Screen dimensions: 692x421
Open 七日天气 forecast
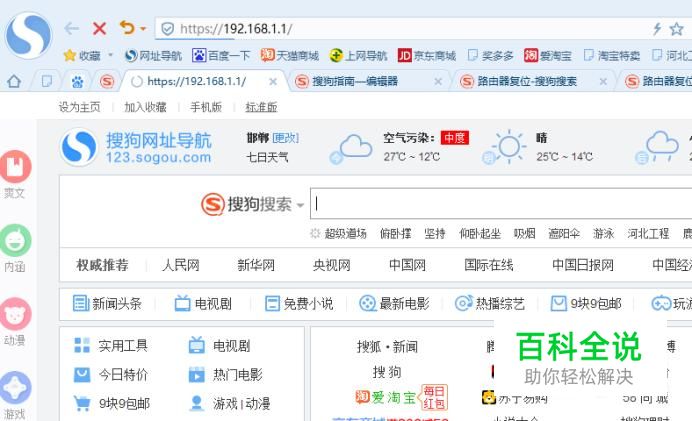(x=267, y=157)
